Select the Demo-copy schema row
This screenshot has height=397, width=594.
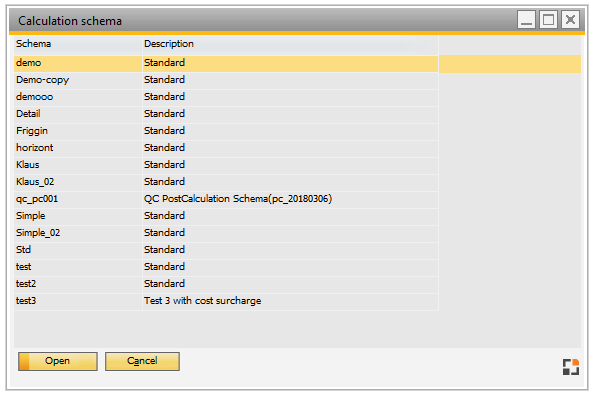(x=226, y=80)
